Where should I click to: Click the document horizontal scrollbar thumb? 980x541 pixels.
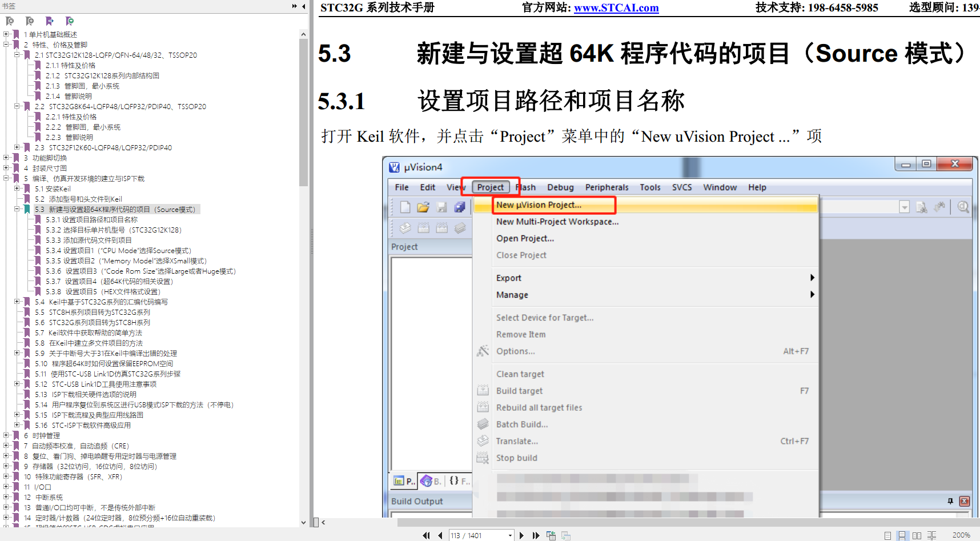tap(688, 522)
